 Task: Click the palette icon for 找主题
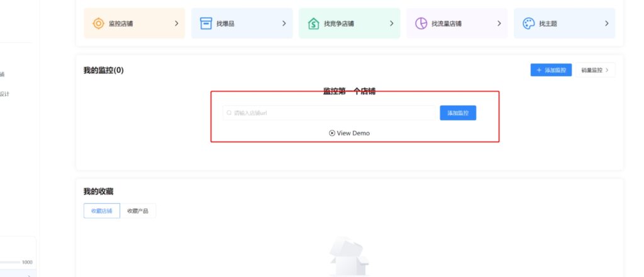[528, 23]
